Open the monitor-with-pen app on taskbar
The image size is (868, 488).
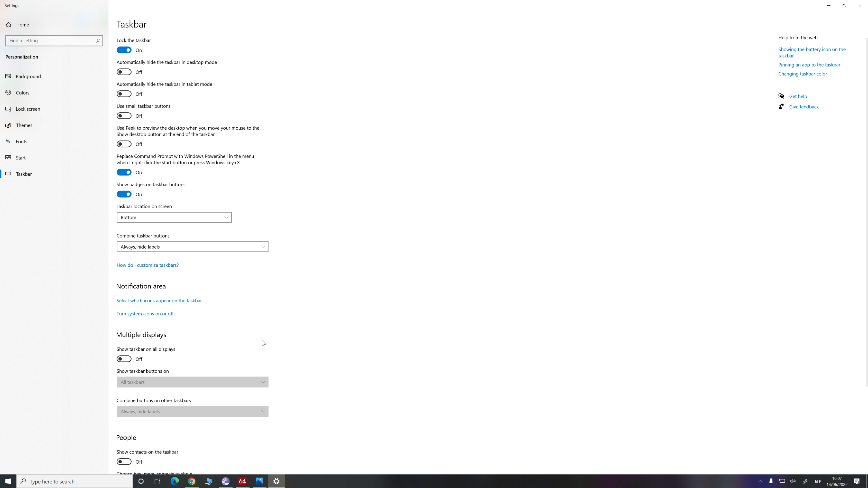tap(209, 481)
